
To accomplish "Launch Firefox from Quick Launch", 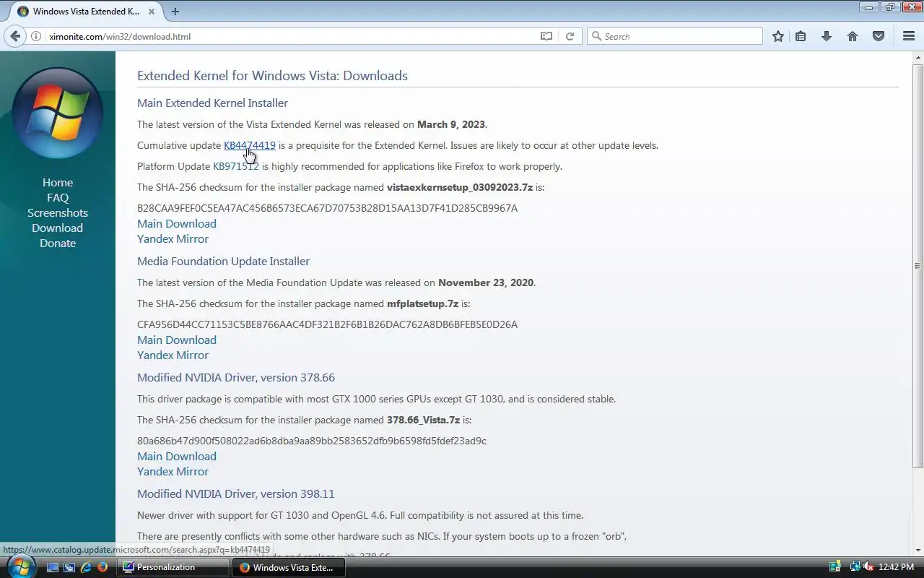I will click(102, 567).
